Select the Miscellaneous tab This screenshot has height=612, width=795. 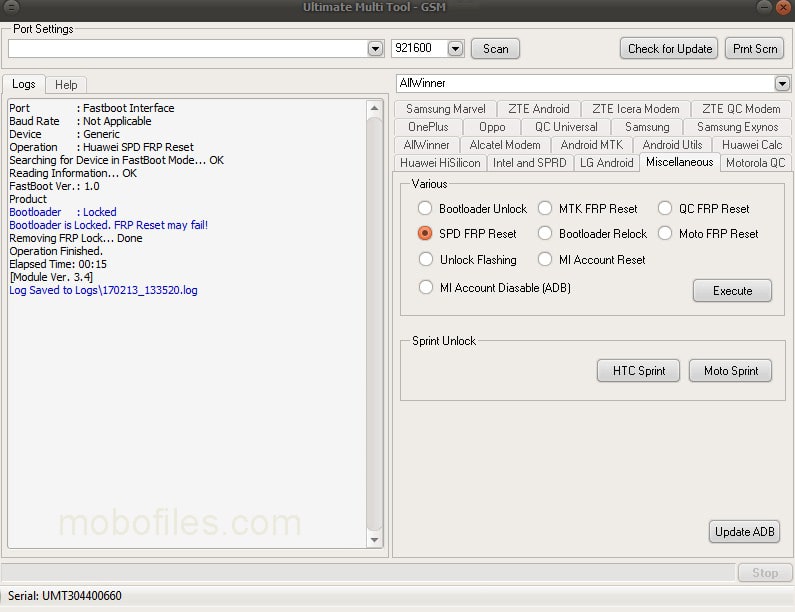pyautogui.click(x=679, y=162)
